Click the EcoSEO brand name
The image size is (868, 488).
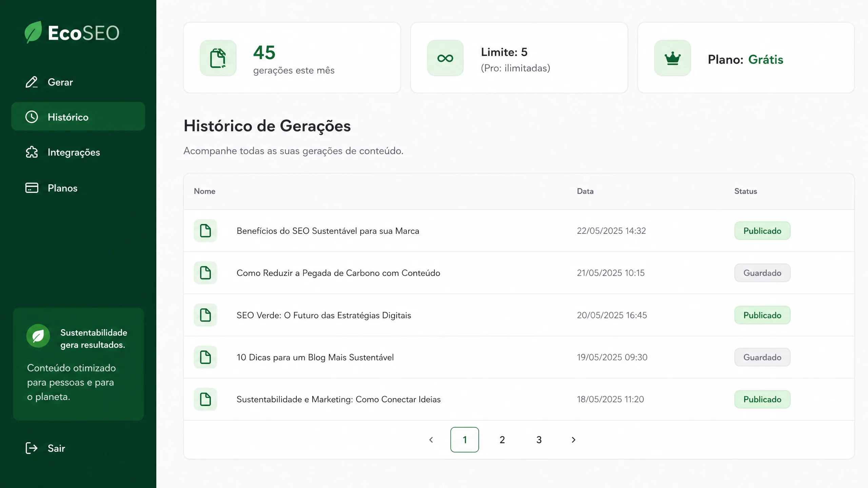(x=83, y=33)
